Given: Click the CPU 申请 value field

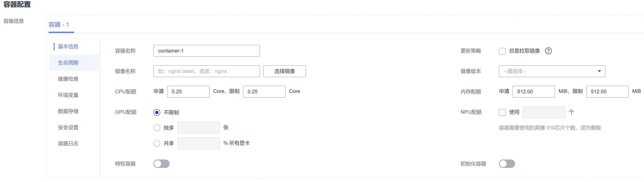Looking at the screenshot, I should tap(188, 92).
